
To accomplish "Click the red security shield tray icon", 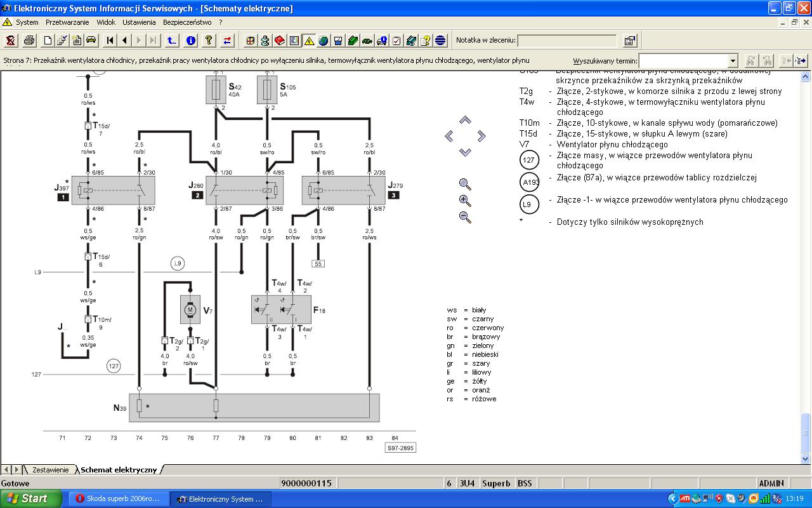I will [x=719, y=498].
